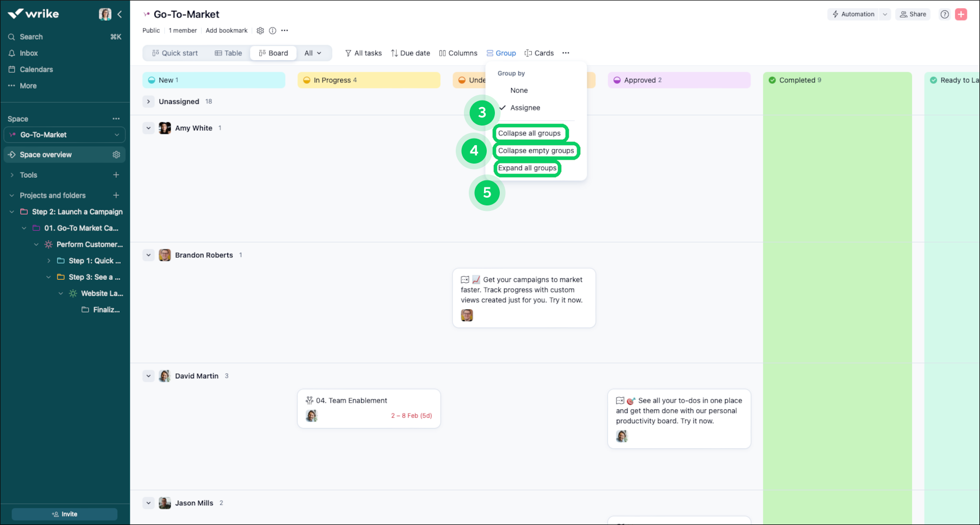Image resolution: width=980 pixels, height=525 pixels.
Task: Open the info icon in header
Action: click(272, 30)
